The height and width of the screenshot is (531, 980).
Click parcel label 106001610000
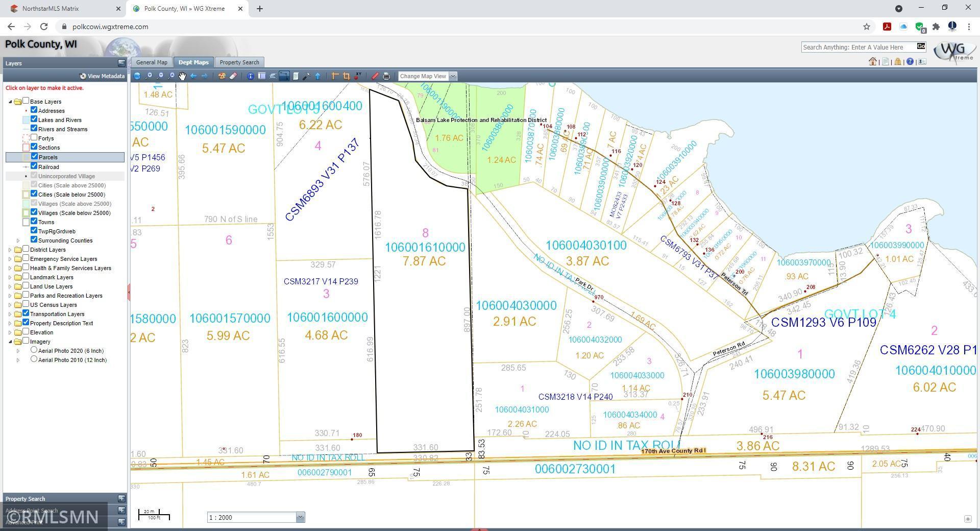pyautogui.click(x=425, y=247)
